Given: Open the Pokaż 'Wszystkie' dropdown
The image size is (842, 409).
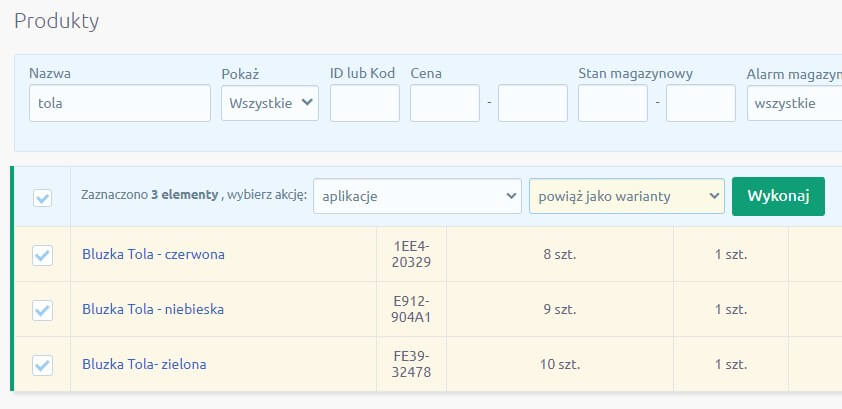Looking at the screenshot, I should [270, 103].
